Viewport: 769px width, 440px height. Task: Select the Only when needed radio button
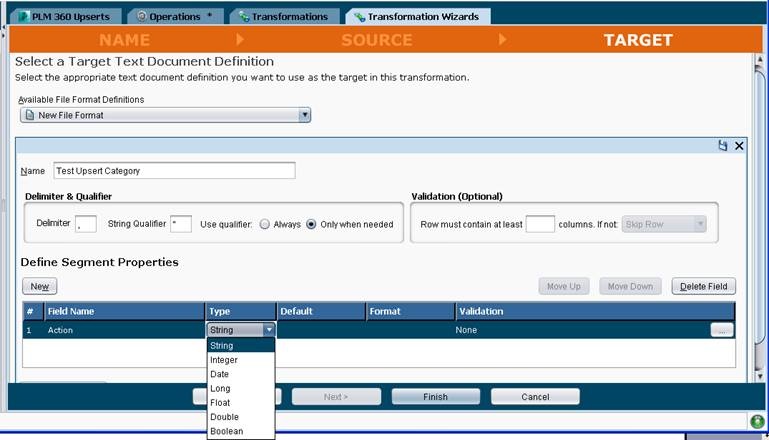click(311, 225)
